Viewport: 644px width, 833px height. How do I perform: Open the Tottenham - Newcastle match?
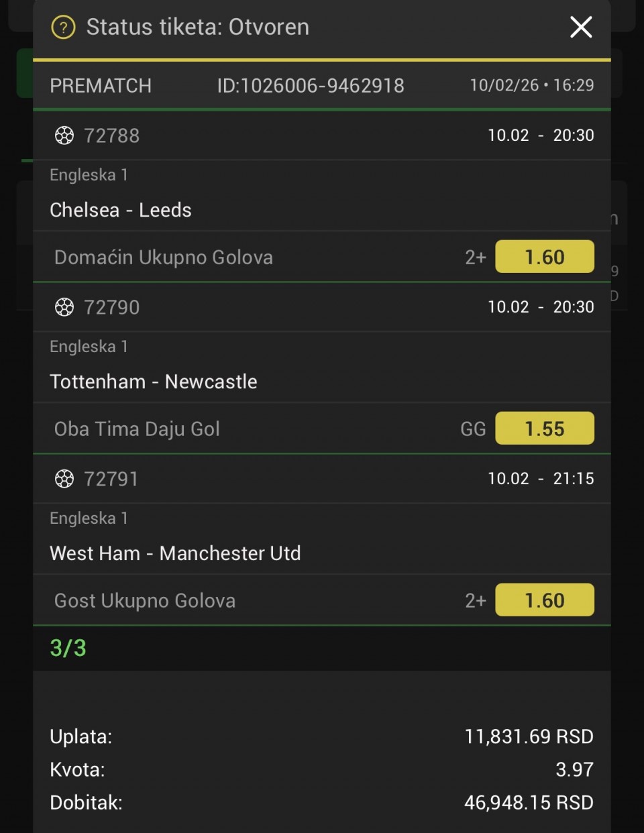pyautogui.click(x=154, y=382)
